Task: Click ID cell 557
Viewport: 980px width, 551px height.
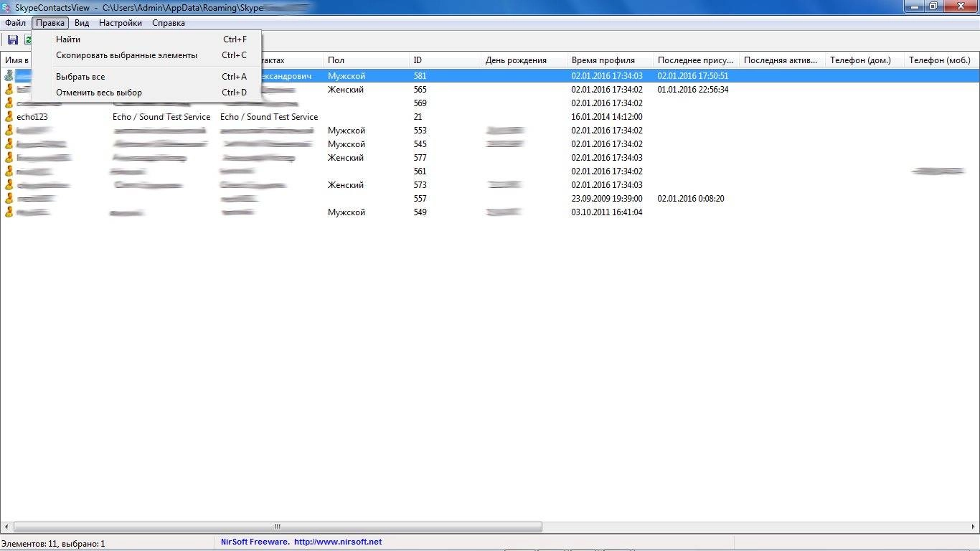Action: pos(420,198)
